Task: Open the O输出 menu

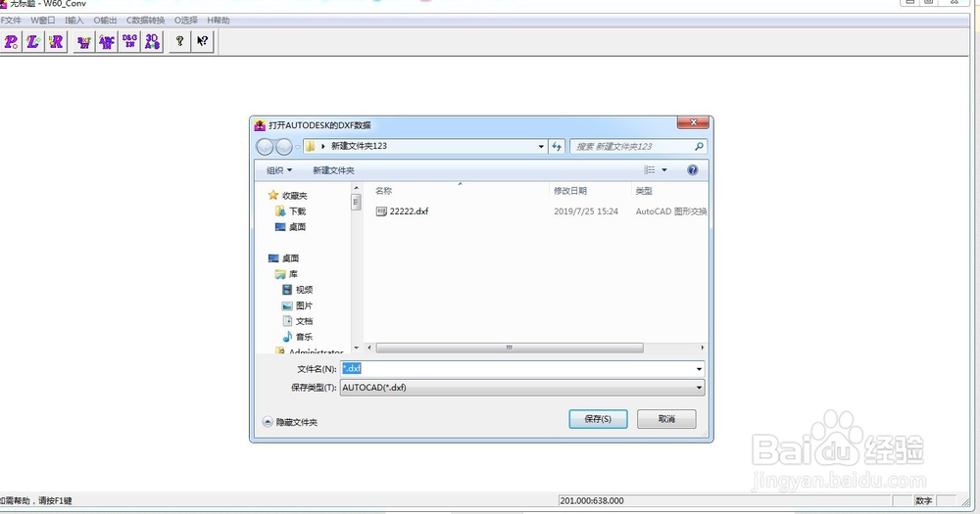Action: tap(105, 20)
